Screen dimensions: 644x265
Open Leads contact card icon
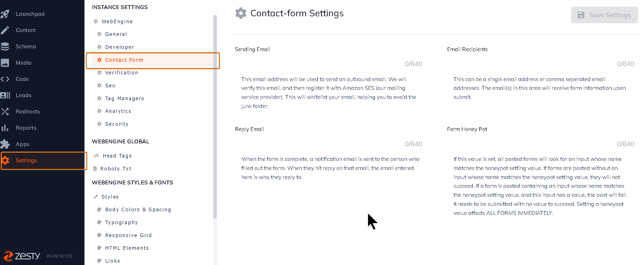pos(5,95)
